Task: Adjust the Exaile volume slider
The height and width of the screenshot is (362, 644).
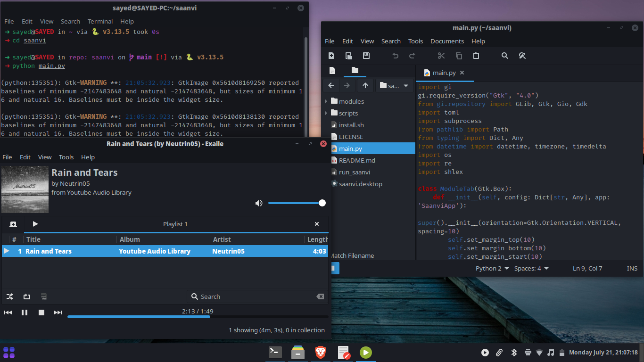Action: point(297,203)
